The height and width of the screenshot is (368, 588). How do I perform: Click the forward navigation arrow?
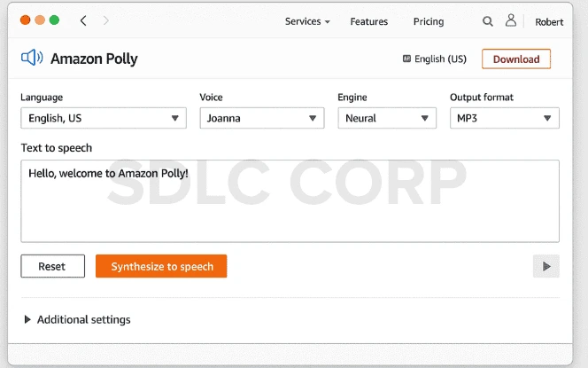105,20
